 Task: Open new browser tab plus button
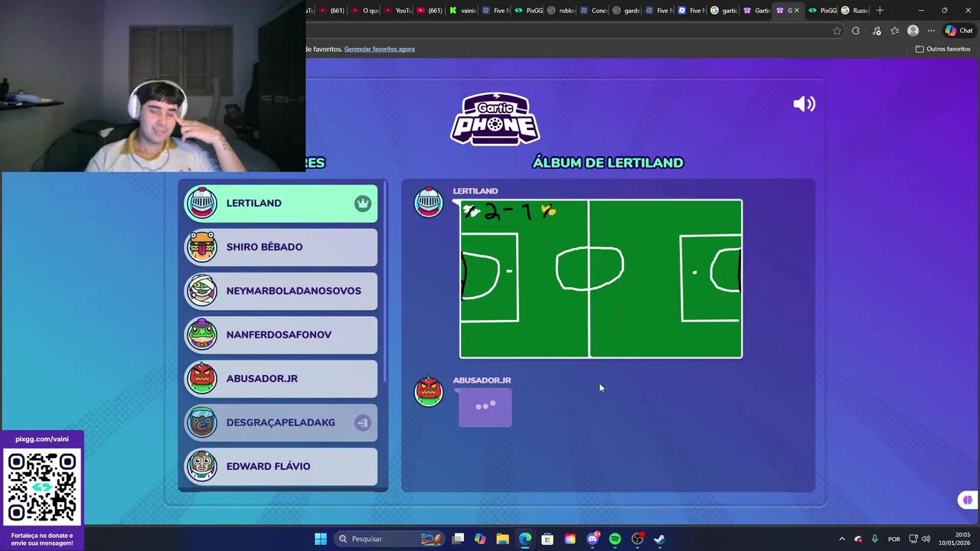[880, 10]
